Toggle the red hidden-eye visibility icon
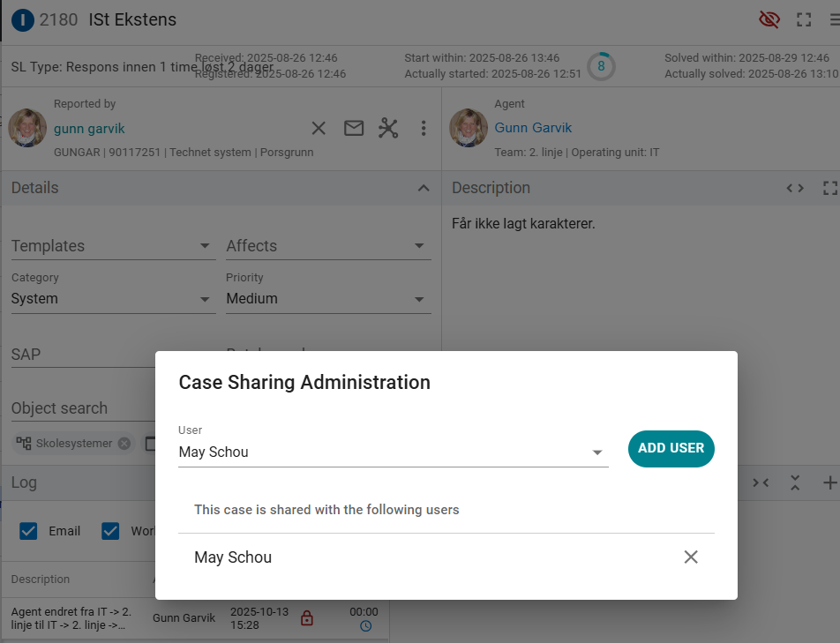Image resolution: width=840 pixels, height=643 pixels. 769,19
